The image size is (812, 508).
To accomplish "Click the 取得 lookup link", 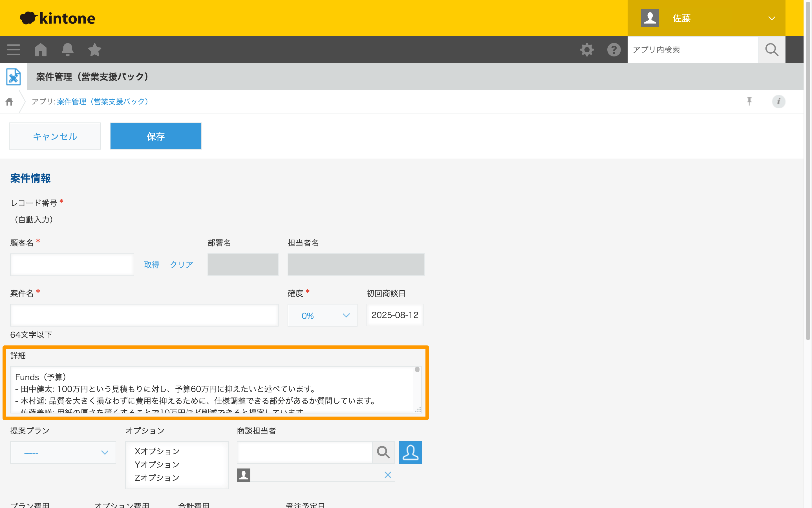I will tap(151, 265).
